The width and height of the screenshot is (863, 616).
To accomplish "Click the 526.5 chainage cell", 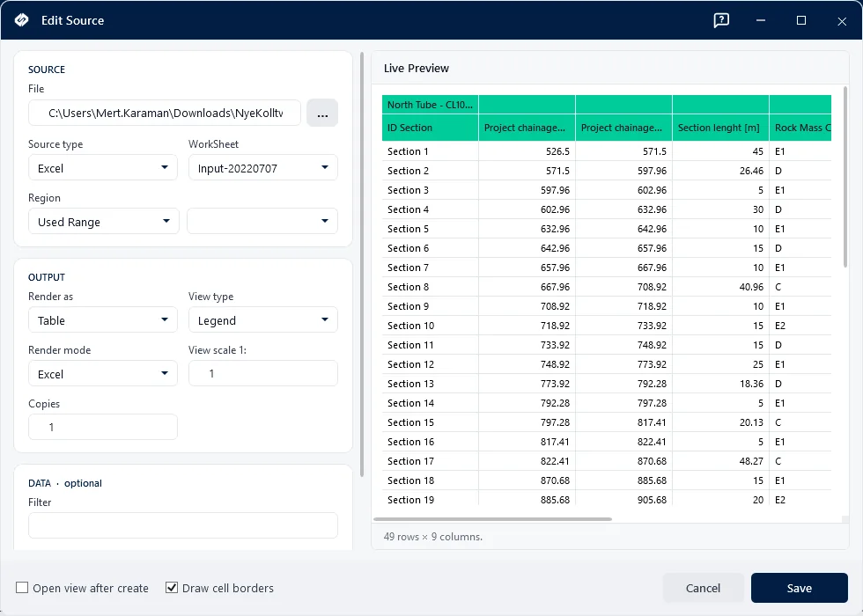I will [527, 151].
